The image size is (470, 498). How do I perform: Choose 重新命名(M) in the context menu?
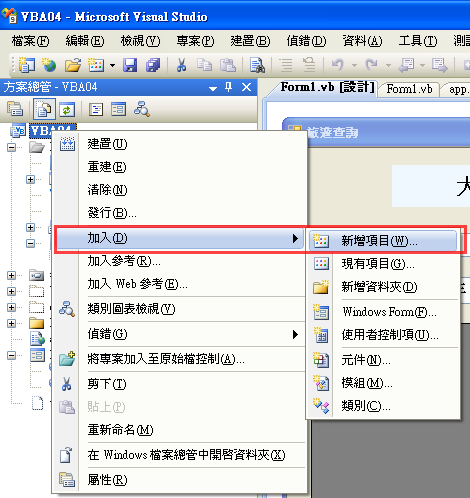coord(180,430)
